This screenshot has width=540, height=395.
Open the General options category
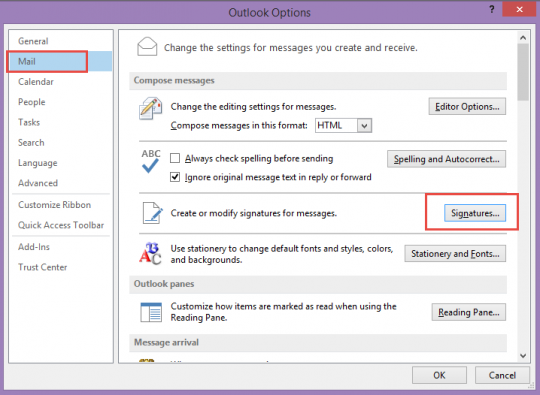[x=61, y=41]
